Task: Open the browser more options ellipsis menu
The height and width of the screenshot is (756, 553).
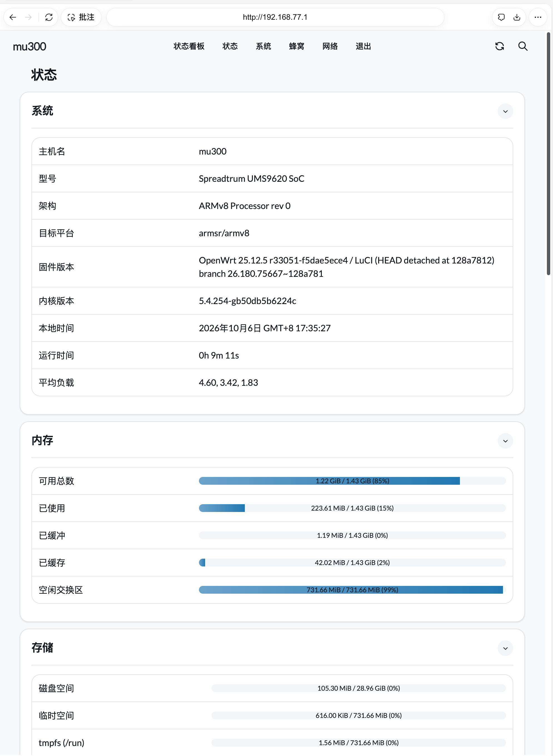Action: [538, 17]
